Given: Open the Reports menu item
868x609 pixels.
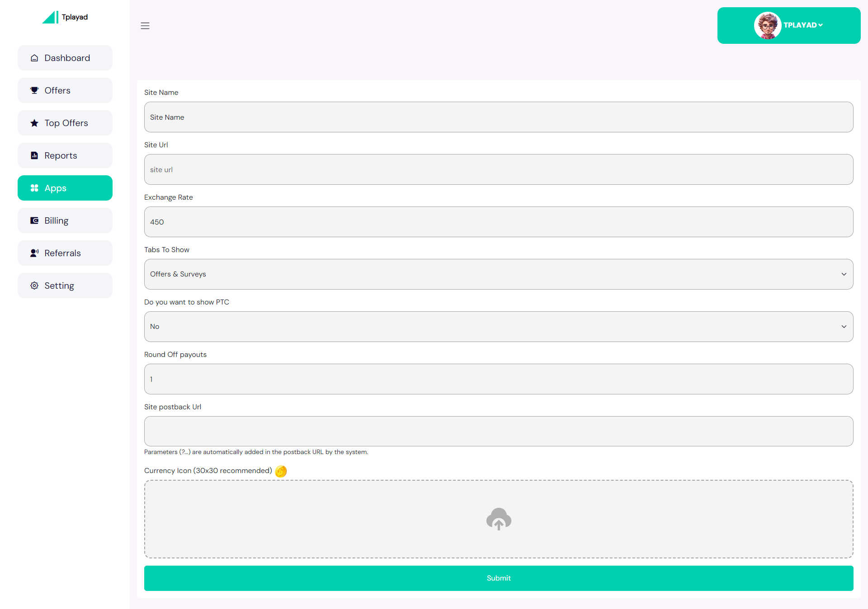Looking at the screenshot, I should [x=65, y=155].
